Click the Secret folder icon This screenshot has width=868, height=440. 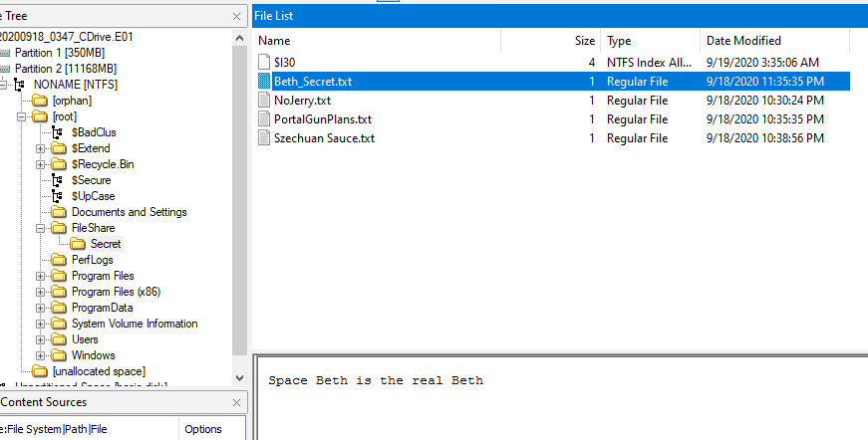pyautogui.click(x=78, y=244)
